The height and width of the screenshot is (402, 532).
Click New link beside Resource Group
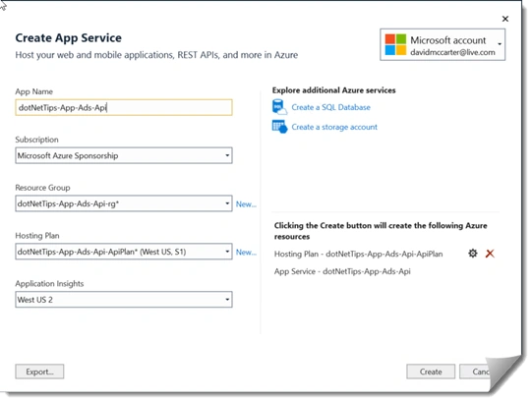coord(246,204)
